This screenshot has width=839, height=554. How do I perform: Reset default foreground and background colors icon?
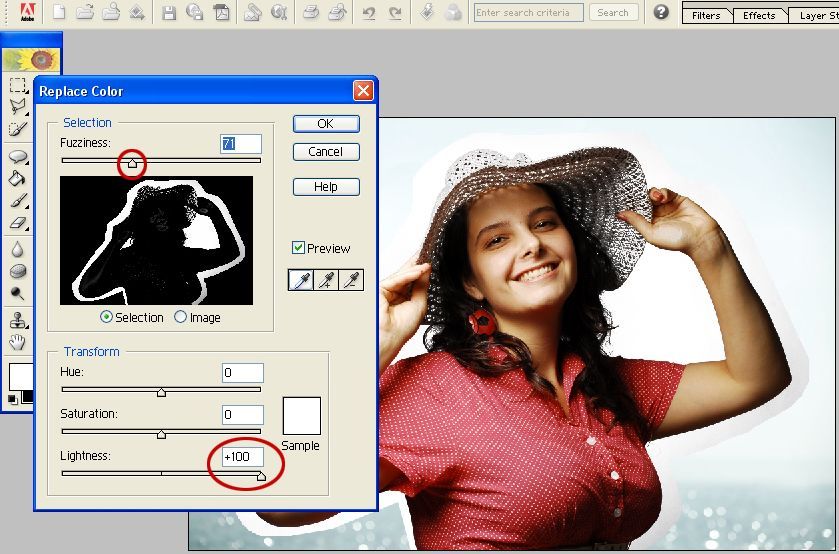[12, 399]
